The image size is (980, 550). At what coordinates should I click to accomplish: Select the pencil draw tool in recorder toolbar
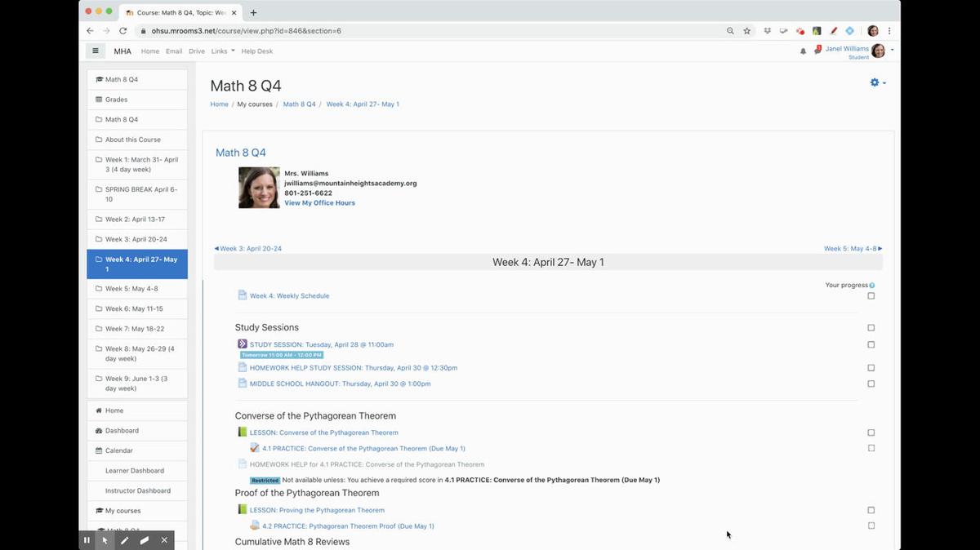pos(125,540)
